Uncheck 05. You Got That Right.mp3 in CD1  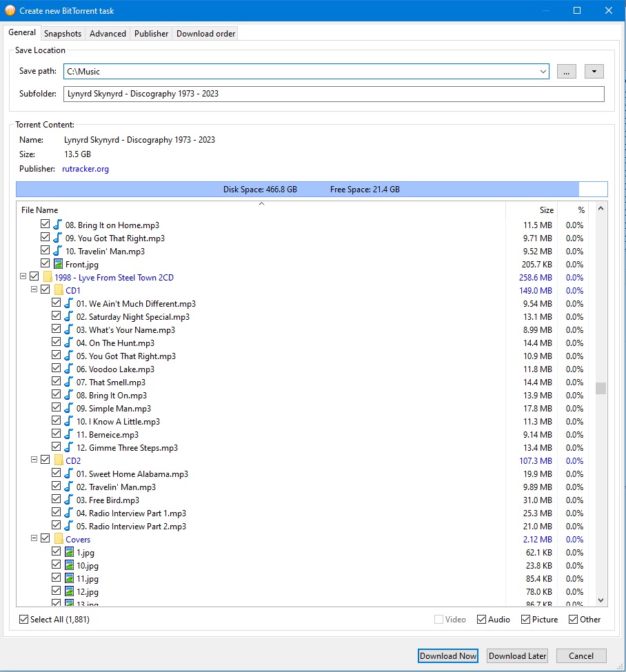tap(56, 355)
